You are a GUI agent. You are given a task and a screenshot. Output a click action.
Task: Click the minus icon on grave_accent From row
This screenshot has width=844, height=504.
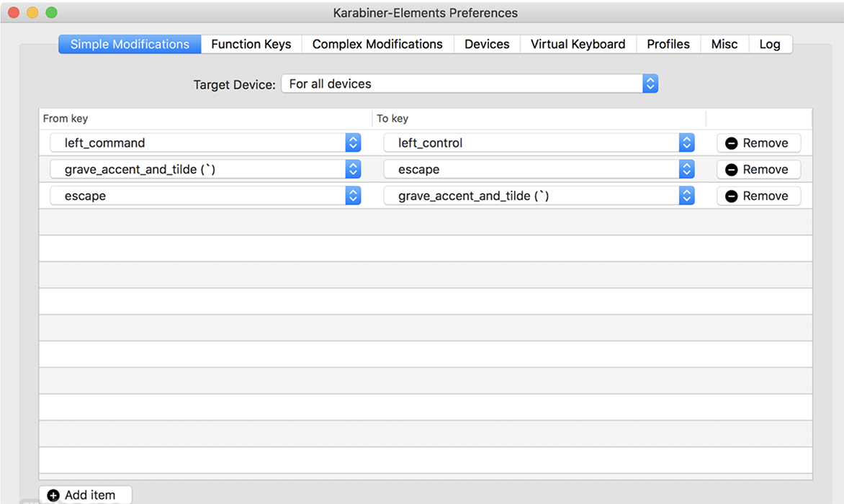tap(731, 169)
